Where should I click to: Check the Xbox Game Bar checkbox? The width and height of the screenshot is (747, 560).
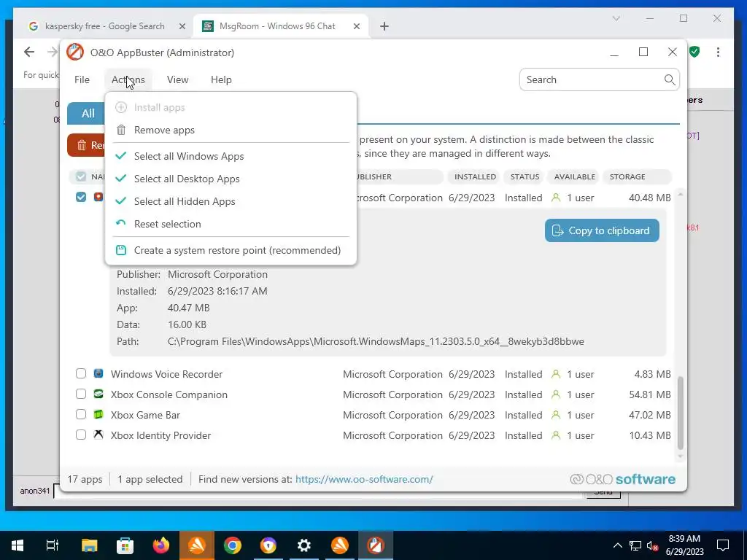[x=81, y=414]
